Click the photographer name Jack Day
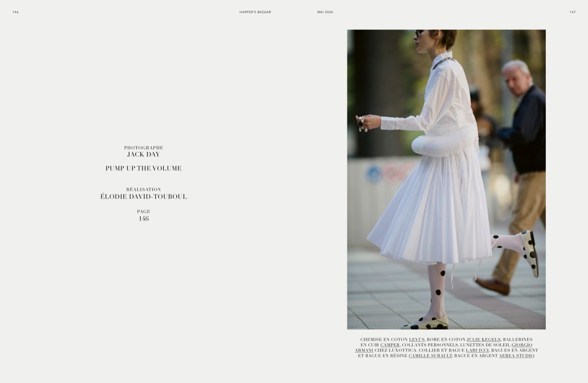Screen dimensions: 588x383 pos(144,154)
